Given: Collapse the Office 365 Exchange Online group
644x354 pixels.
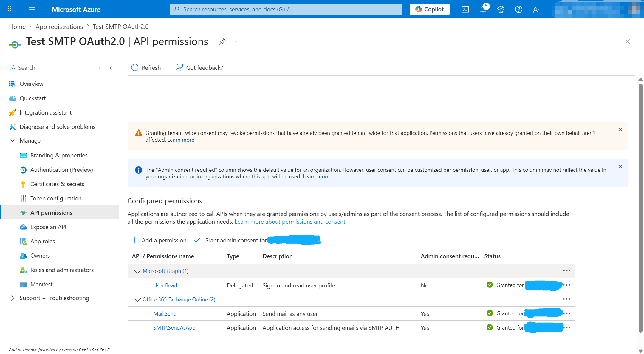Looking at the screenshot, I should coord(137,299).
